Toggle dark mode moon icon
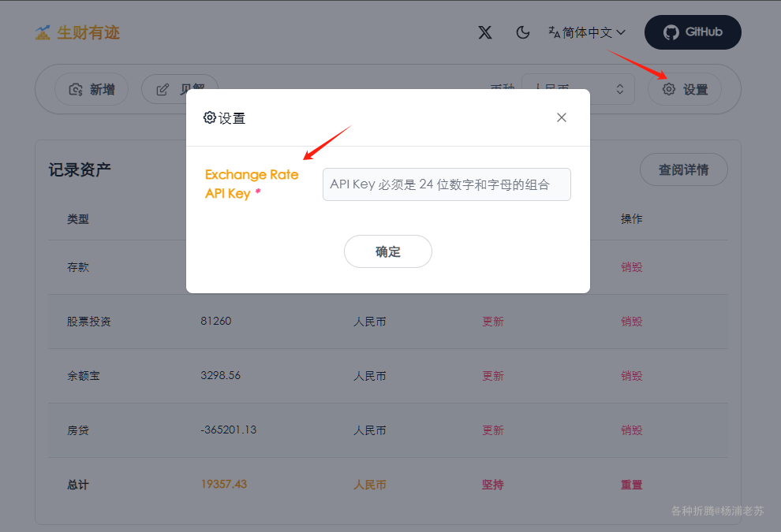The height and width of the screenshot is (532, 781). tap(522, 32)
